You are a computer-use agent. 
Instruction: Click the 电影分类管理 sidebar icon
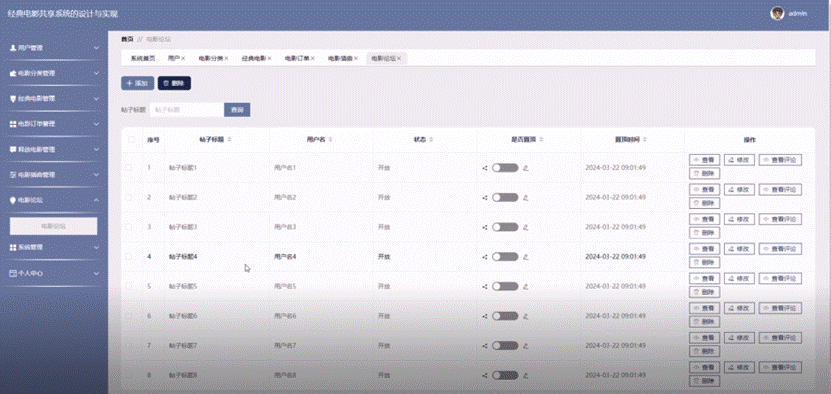click(13, 73)
